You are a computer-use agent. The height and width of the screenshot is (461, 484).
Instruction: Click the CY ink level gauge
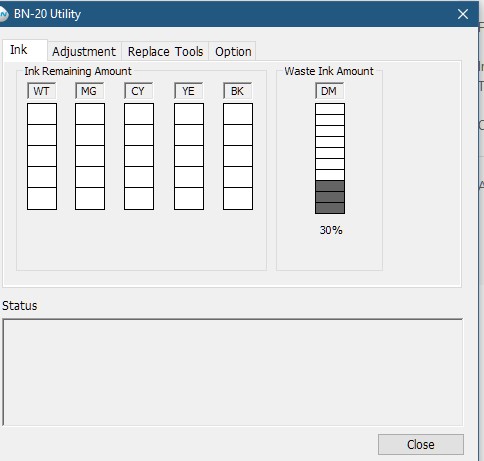139,156
